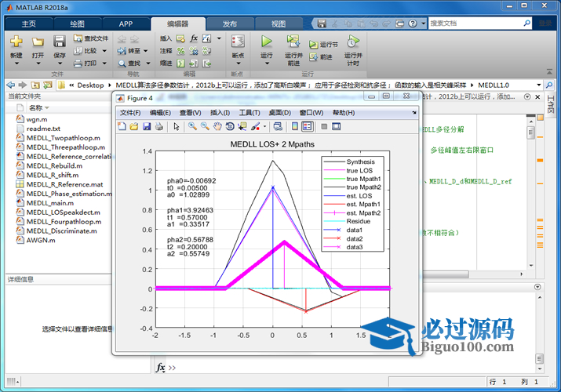Click Find Files (查找文件) icon
The image size is (561, 392).
click(78, 38)
